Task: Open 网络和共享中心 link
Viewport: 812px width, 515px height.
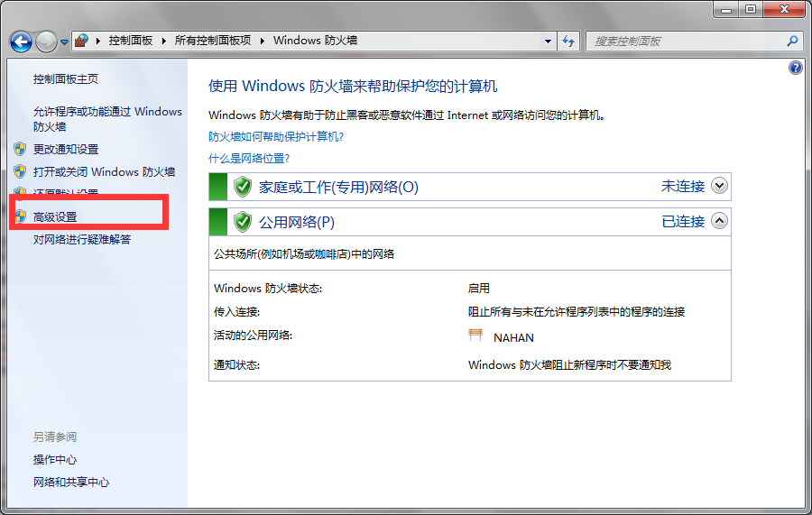Action: point(71,482)
